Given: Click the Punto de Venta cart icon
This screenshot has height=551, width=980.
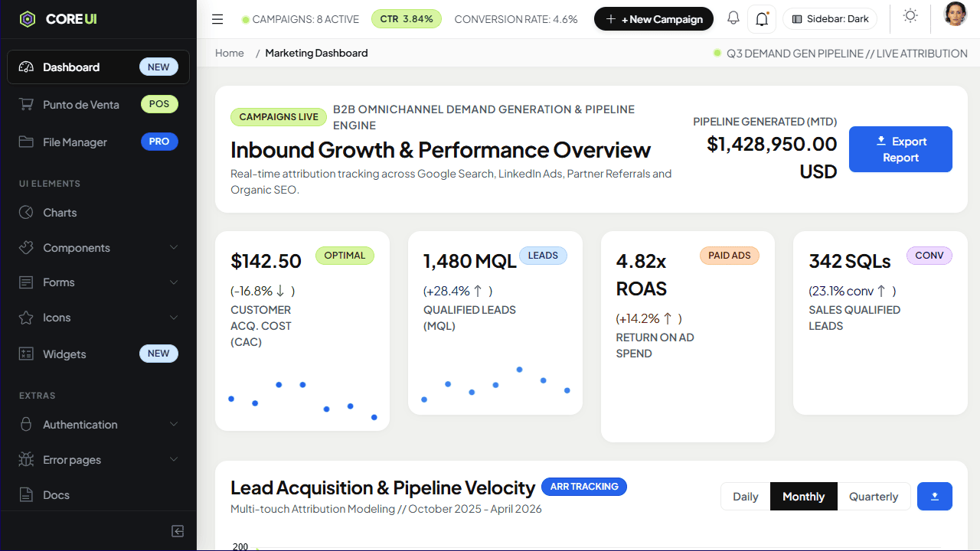Looking at the screenshot, I should click(x=26, y=105).
